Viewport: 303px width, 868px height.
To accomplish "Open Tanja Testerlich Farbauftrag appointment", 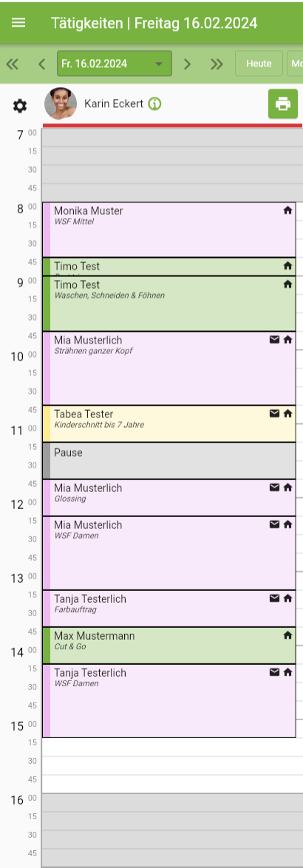I will coord(169,609).
